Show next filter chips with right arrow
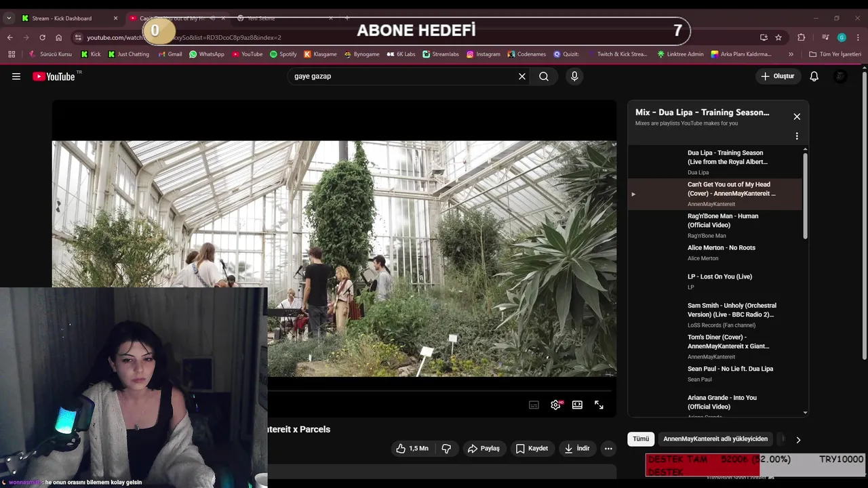Viewport: 868px width, 488px height. [798, 440]
